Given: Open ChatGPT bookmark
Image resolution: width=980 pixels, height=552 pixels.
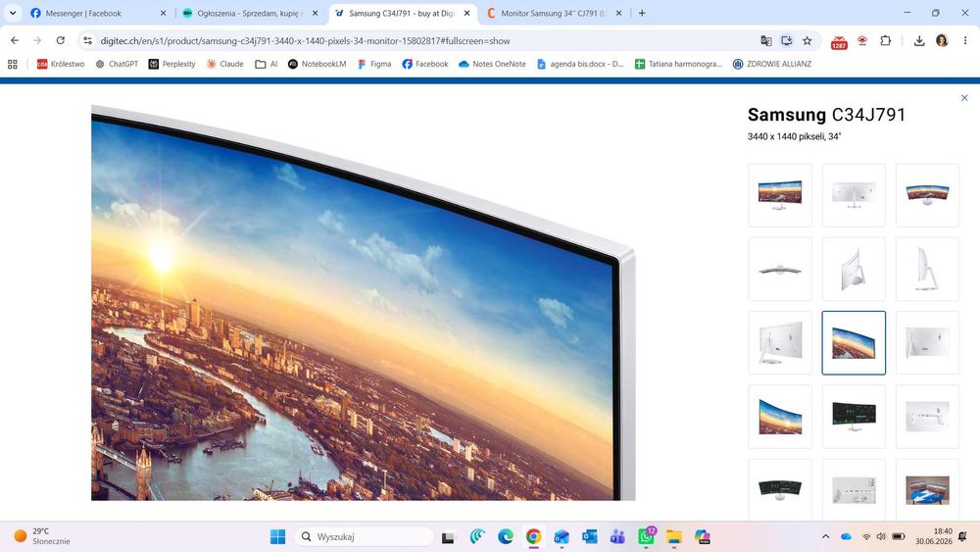Looking at the screenshot, I should pyautogui.click(x=117, y=64).
